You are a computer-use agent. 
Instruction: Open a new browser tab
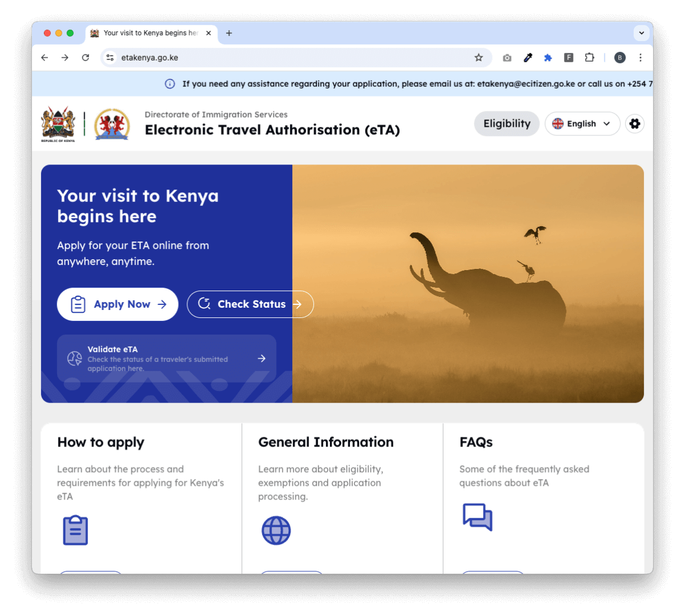(229, 33)
